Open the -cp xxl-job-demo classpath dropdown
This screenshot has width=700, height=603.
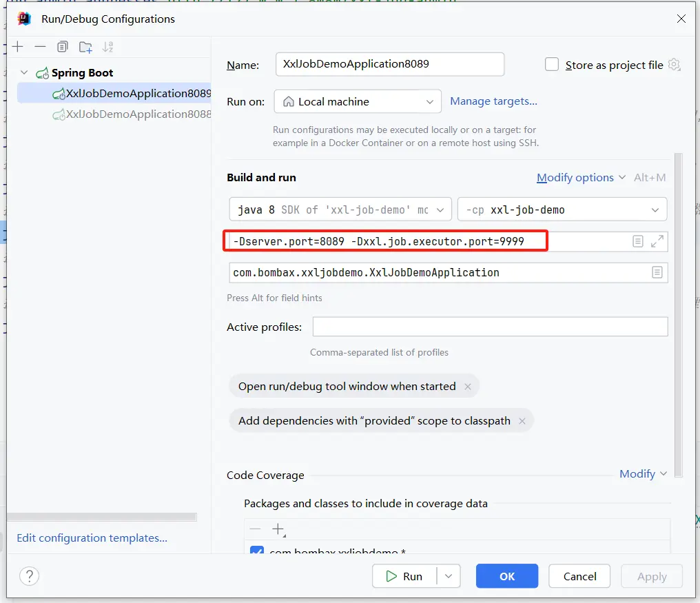tap(562, 209)
